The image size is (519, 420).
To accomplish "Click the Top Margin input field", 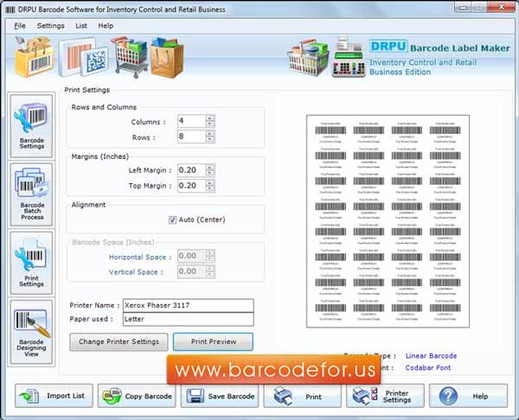I will click(192, 186).
